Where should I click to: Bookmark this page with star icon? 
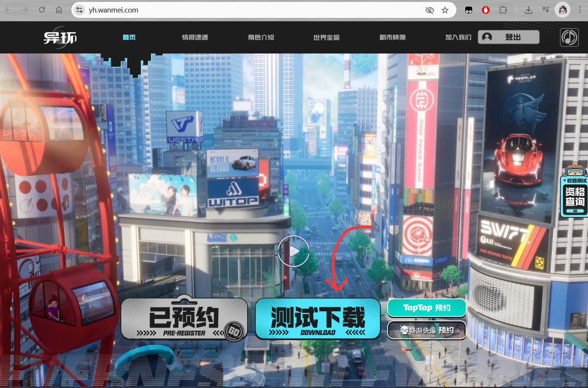pos(445,10)
